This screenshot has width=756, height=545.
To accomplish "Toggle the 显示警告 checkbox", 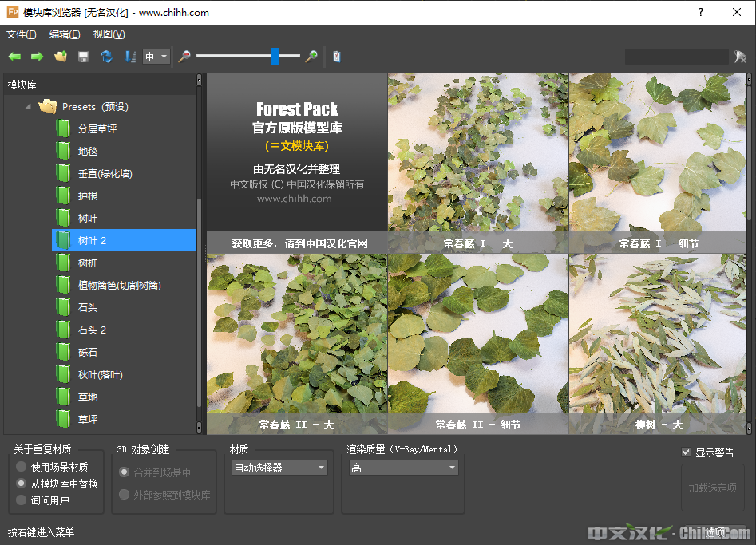I will click(686, 452).
